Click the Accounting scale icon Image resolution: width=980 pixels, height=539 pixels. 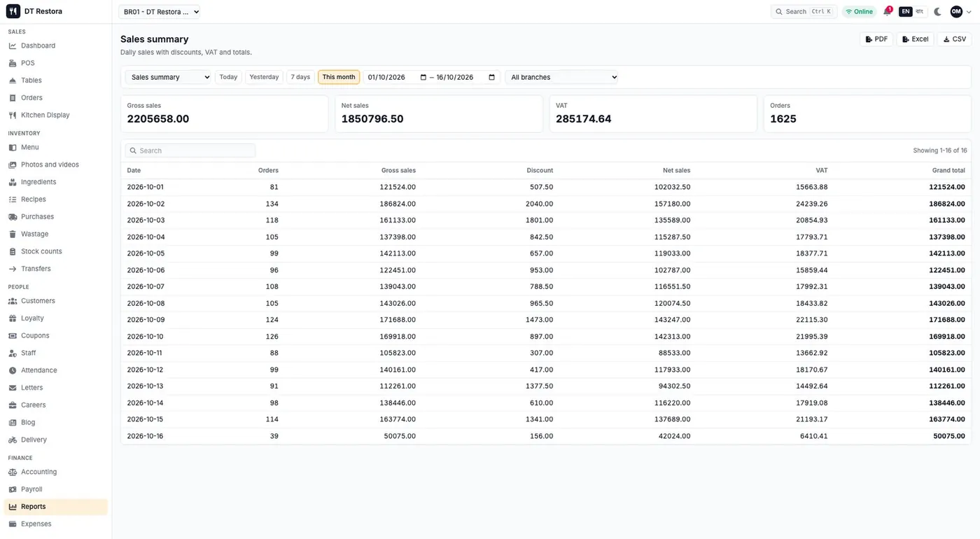tap(13, 472)
